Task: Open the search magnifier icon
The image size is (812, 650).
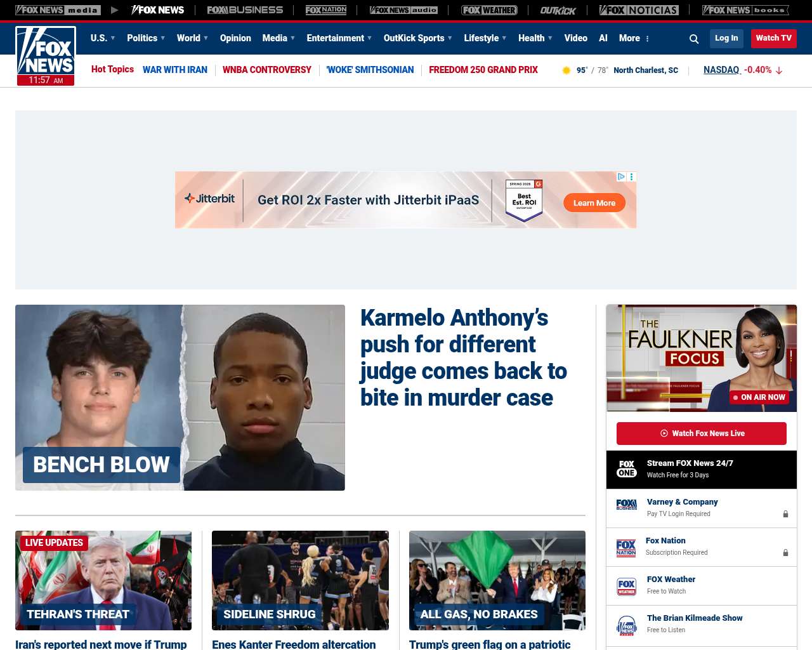Action: tap(694, 39)
